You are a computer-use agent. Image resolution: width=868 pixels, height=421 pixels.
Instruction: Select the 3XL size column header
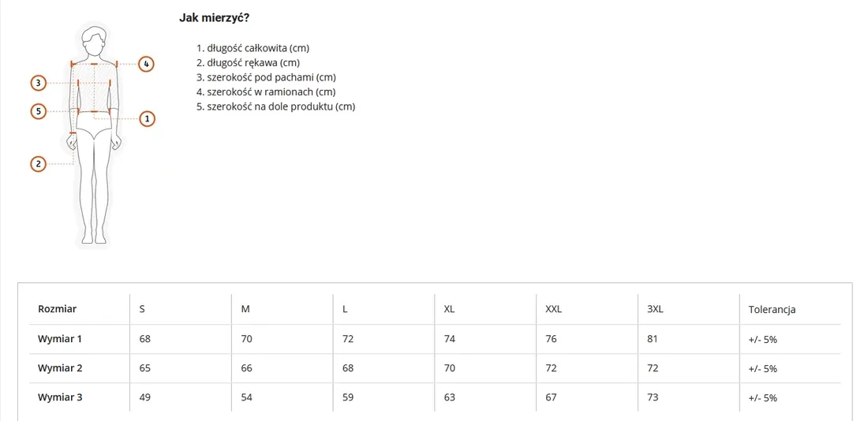coord(655,309)
